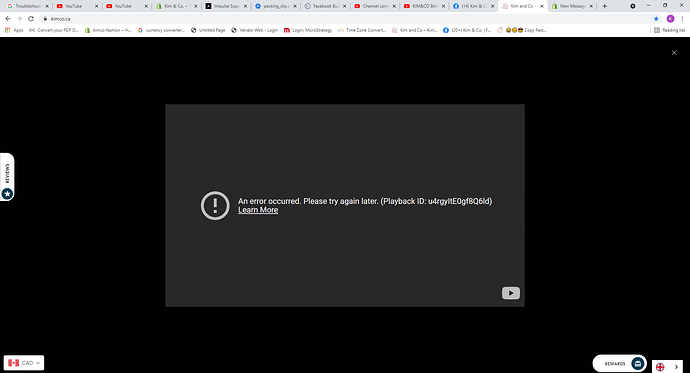Screen dimensions: 690x373
Task: Switch to the (14) Kim & Co Facebook tab
Action: (x=475, y=6)
